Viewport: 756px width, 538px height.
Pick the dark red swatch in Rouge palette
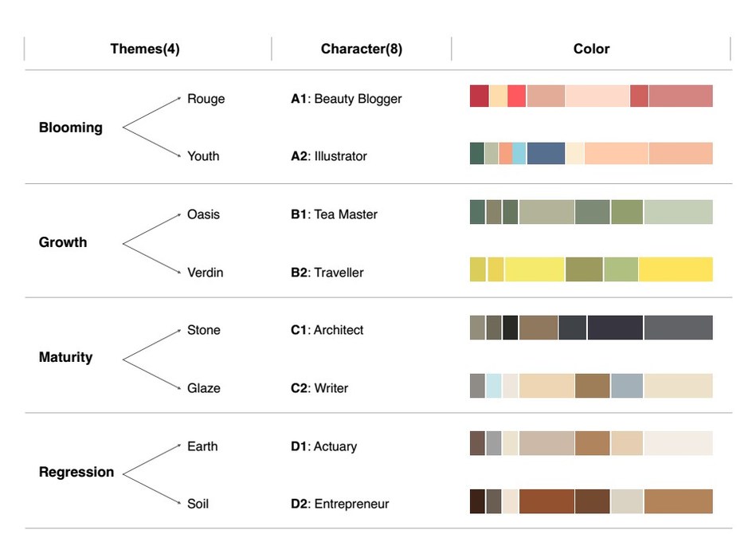pyautogui.click(x=480, y=96)
